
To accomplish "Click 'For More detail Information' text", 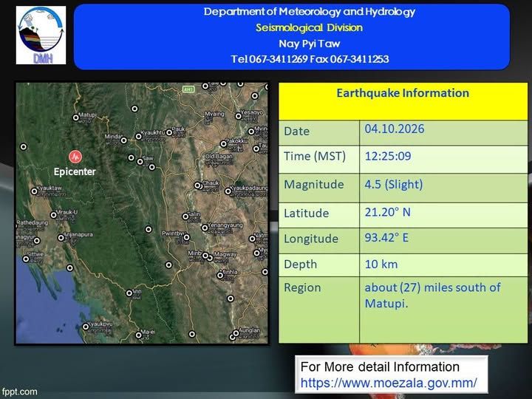I will [380, 366].
